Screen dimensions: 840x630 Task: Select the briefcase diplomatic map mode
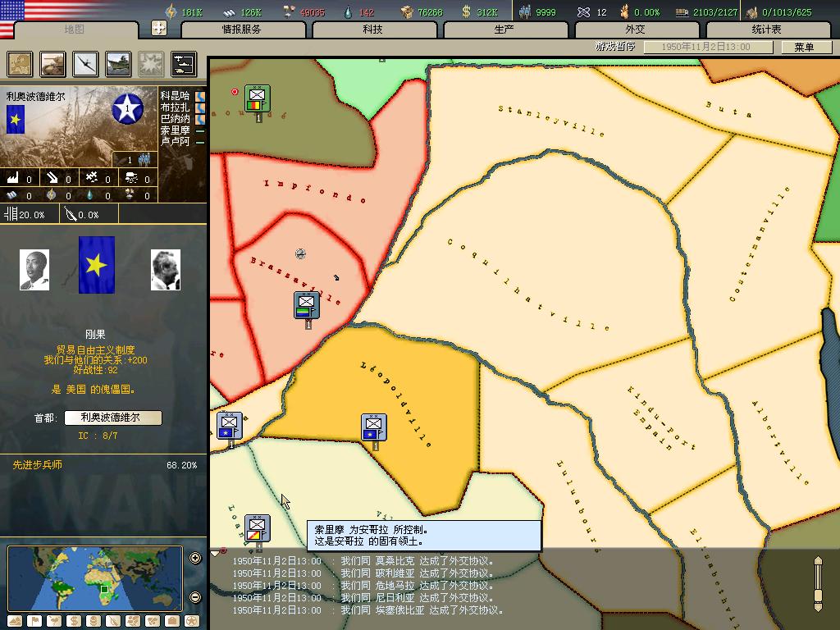click(x=172, y=621)
